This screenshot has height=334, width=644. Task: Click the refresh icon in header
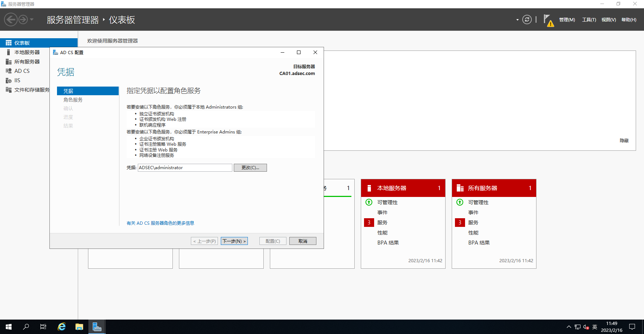pyautogui.click(x=527, y=19)
